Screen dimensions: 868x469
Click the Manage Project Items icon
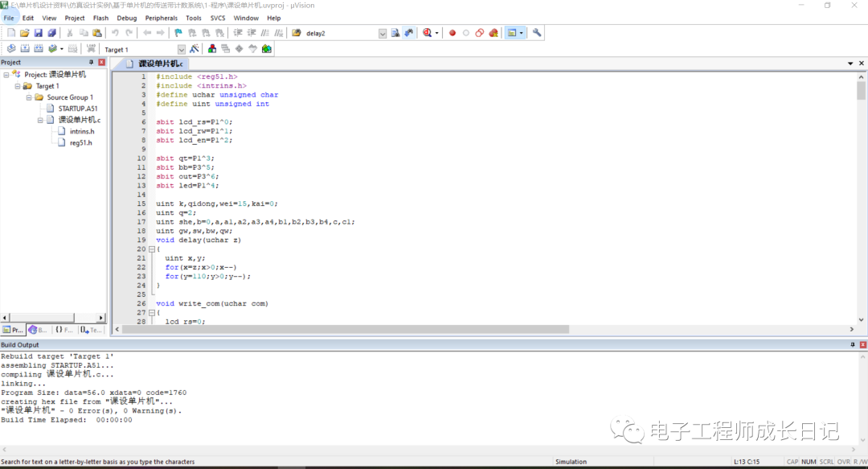point(212,49)
